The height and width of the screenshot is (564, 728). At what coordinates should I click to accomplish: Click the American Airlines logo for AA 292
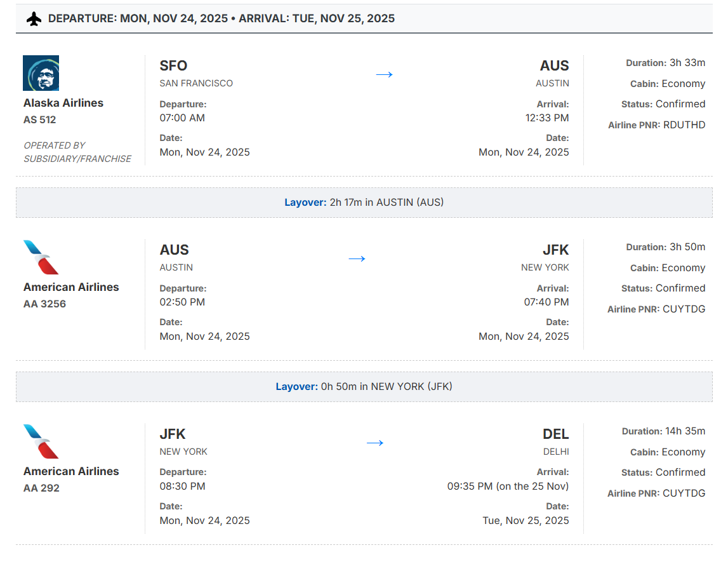click(41, 441)
